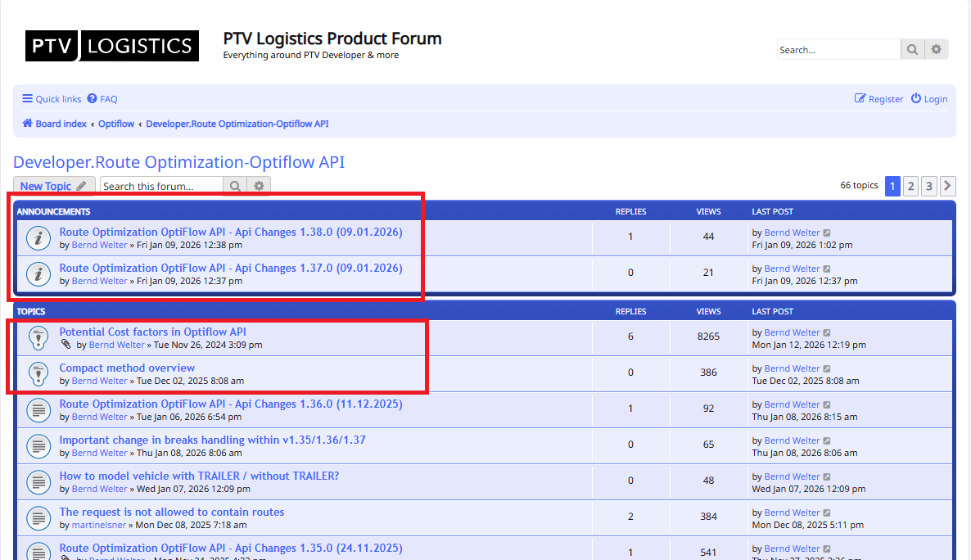Open topic How to model vehicle with TRAILER
971x560 pixels.
point(199,476)
